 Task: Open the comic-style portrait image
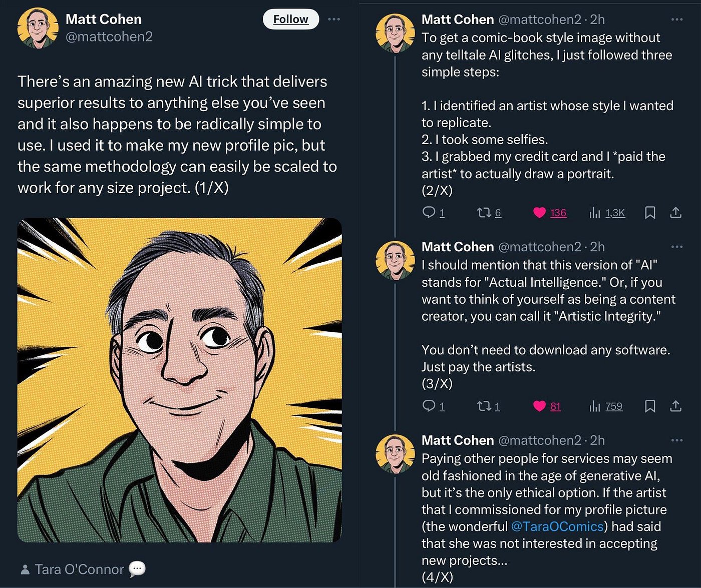point(179,380)
